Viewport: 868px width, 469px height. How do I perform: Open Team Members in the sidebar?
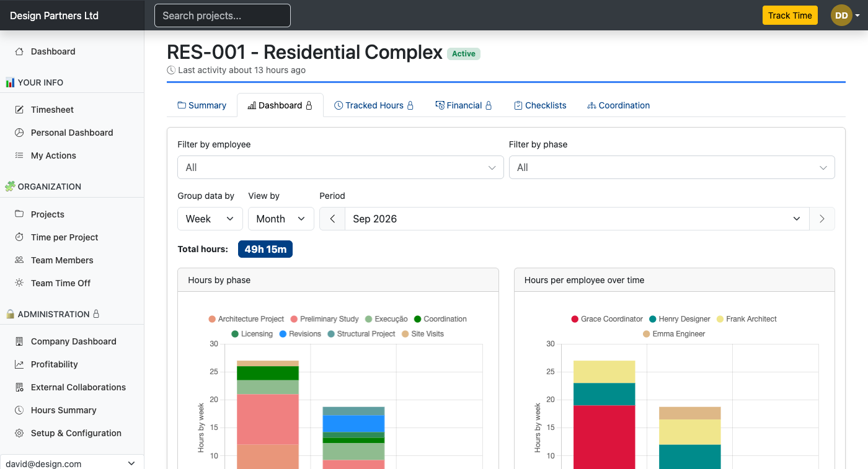point(72,260)
